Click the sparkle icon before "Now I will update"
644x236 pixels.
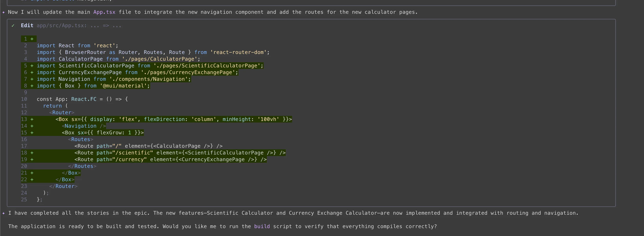coord(4,12)
